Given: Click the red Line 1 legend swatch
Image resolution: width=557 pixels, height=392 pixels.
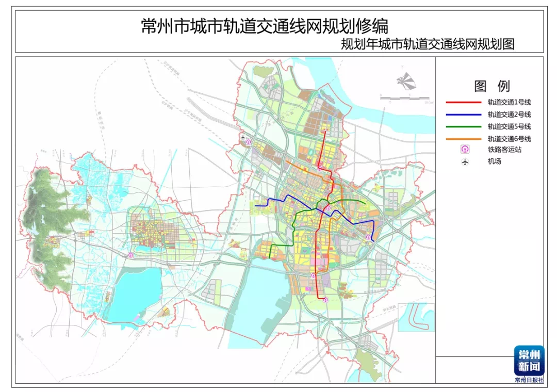Looking at the screenshot, I should pos(464,102).
